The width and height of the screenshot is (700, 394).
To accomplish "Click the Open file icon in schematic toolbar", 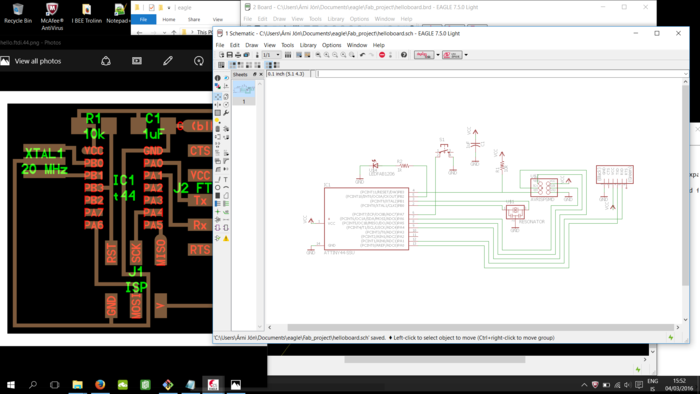I will (222, 55).
